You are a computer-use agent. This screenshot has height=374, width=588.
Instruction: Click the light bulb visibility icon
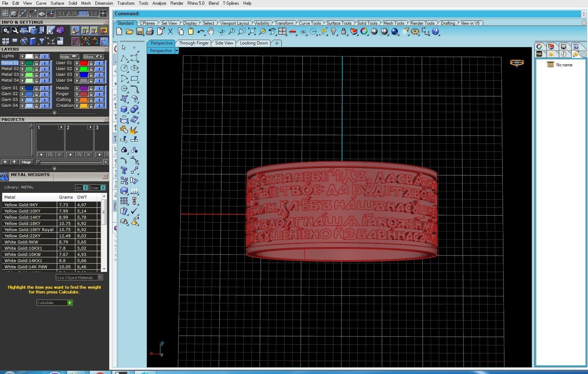coord(334,32)
